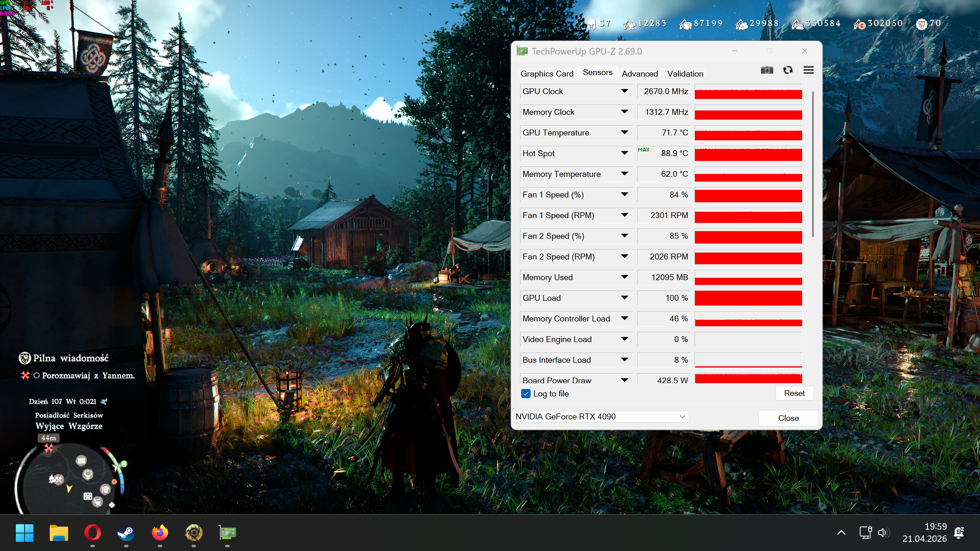Open the Opera browser taskbar icon
980x551 pixels.
point(92,533)
